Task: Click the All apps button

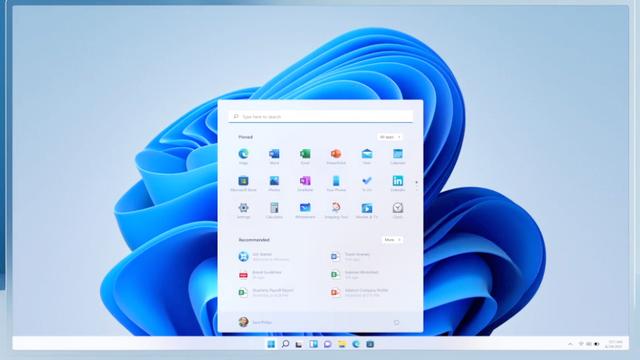Action: click(x=390, y=137)
